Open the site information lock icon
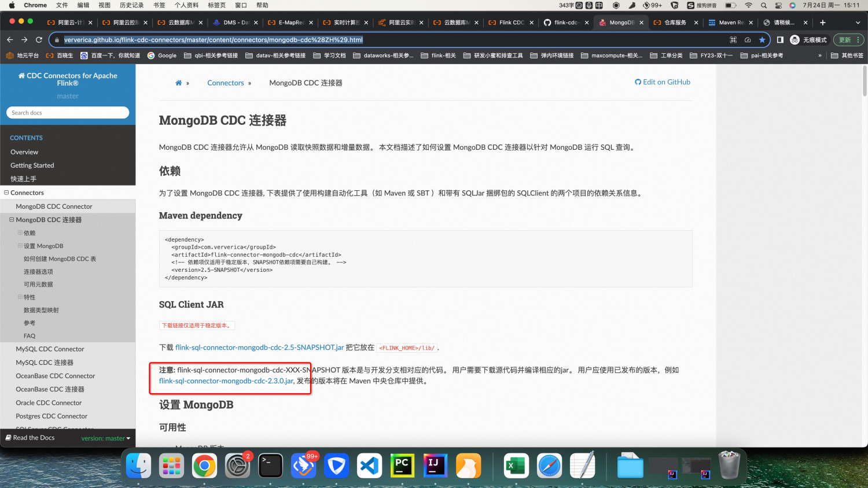 pos(57,40)
